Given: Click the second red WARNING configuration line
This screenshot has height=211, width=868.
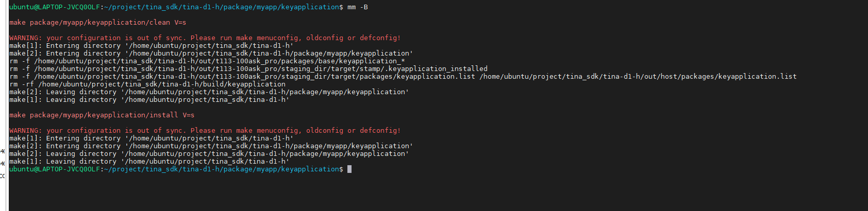Looking at the screenshot, I should 205,130.
